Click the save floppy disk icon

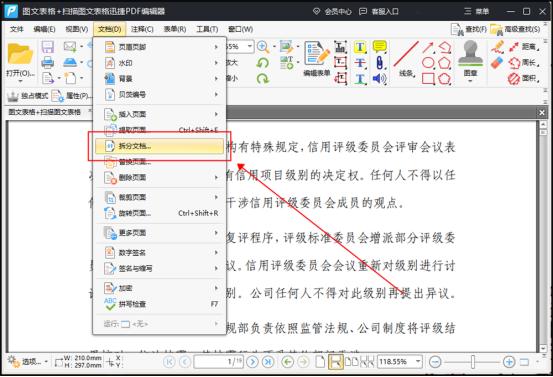point(48,47)
